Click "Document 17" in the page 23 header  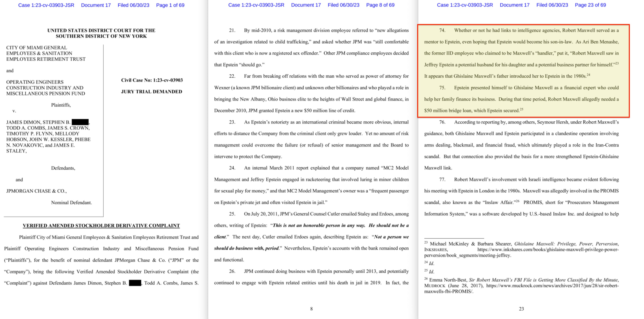[x=514, y=5]
